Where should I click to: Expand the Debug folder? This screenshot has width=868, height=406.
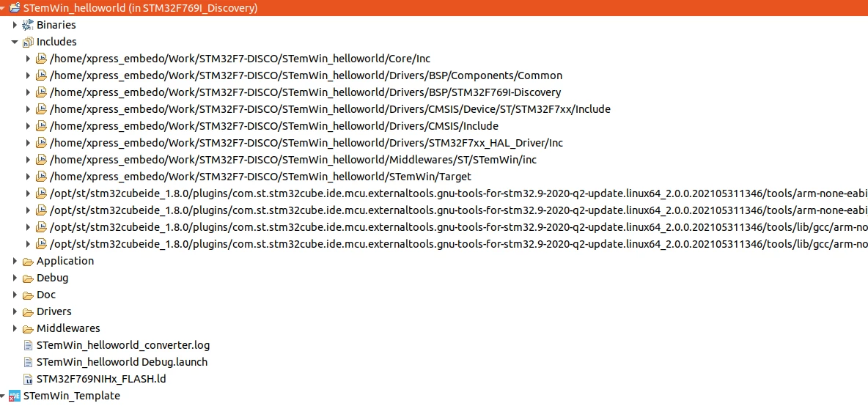point(15,278)
